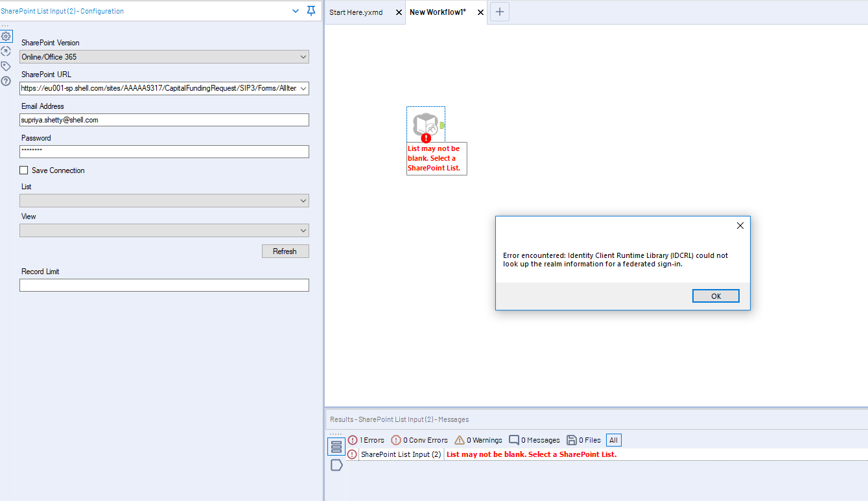Click the error badge on the SharePoint tool
This screenshot has width=868, height=501.
click(426, 138)
